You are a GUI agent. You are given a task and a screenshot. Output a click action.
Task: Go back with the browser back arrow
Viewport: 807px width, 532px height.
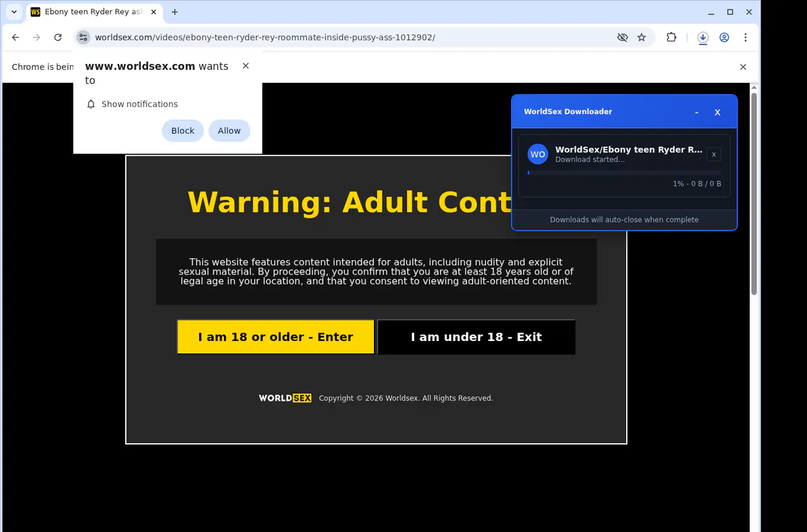coord(15,38)
